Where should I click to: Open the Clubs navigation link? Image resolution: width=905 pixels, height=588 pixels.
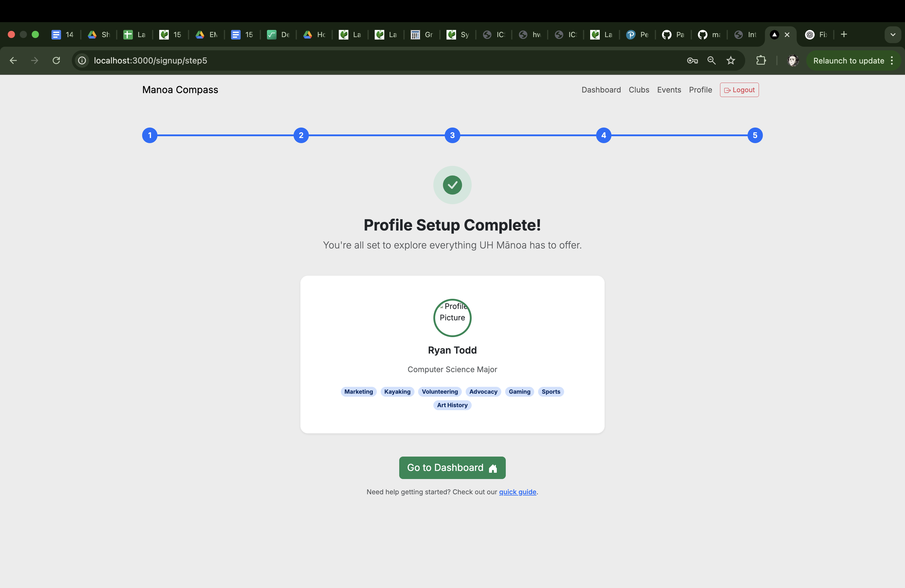[639, 90]
